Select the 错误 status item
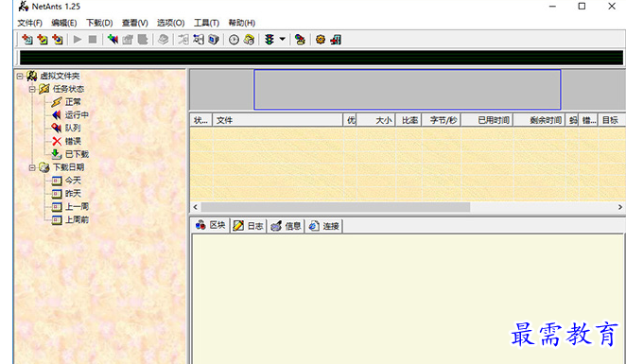Image resolution: width=626 pixels, height=364 pixels. pyautogui.click(x=73, y=141)
